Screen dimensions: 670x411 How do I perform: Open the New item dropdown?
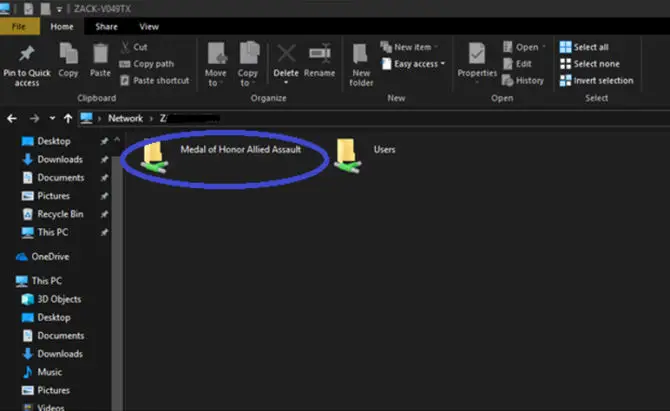coord(409,47)
